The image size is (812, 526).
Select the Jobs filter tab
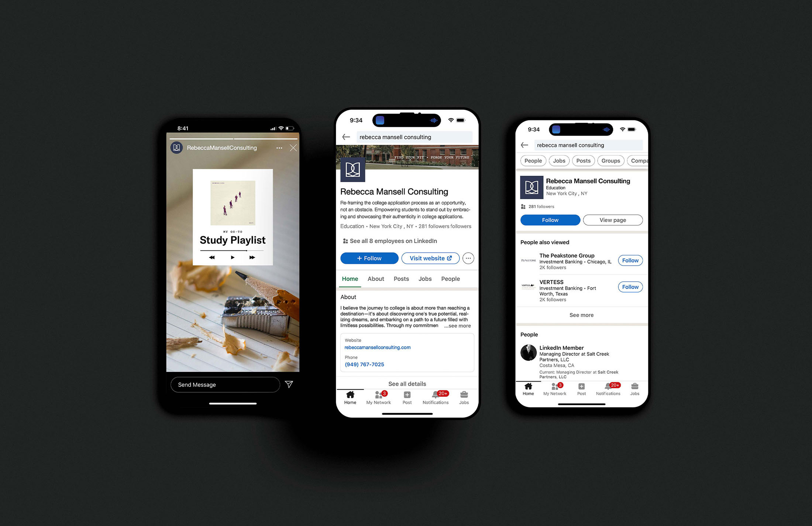point(559,161)
